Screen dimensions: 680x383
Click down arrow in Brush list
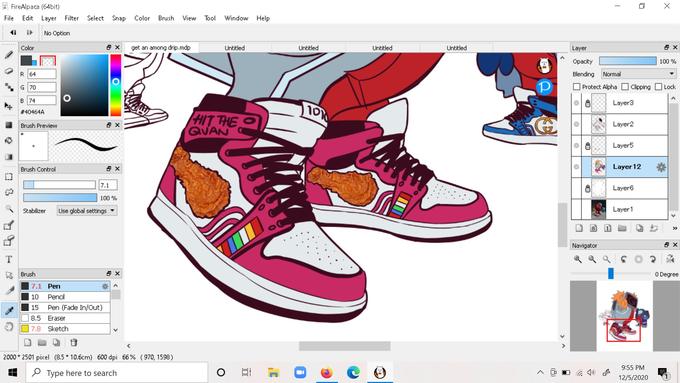[115, 330]
